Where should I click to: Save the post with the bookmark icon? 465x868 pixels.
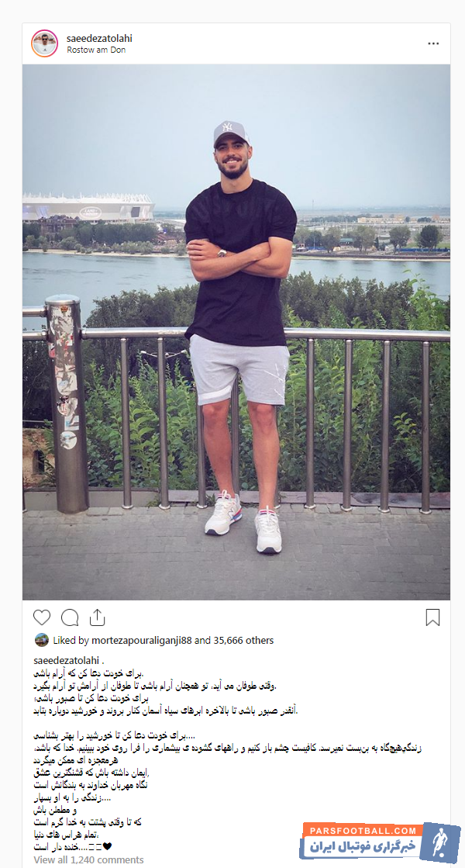pyautogui.click(x=433, y=617)
